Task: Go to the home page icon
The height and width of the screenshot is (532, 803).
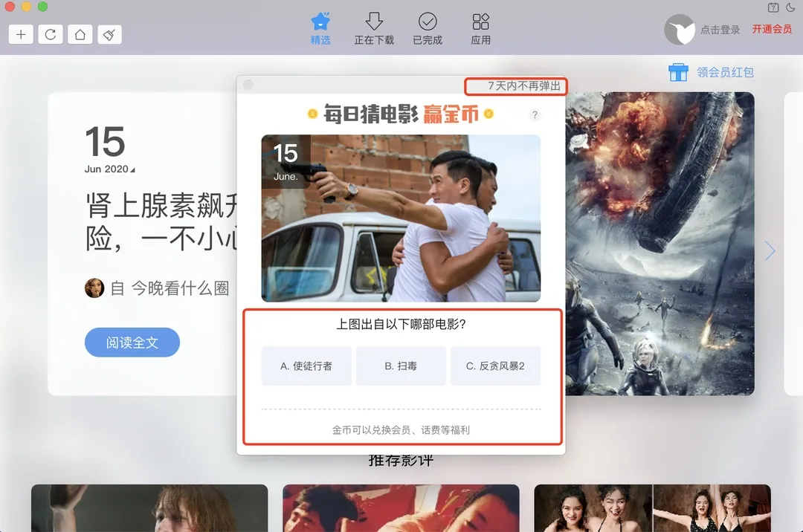Action: tap(80, 34)
